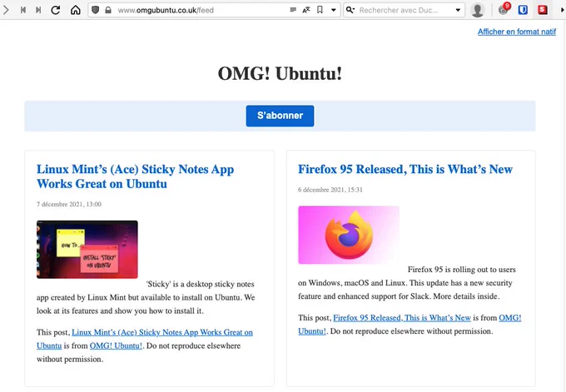The image size is (566, 392).
Task: Bookmark this page with bookmark icon
Action: click(320, 10)
